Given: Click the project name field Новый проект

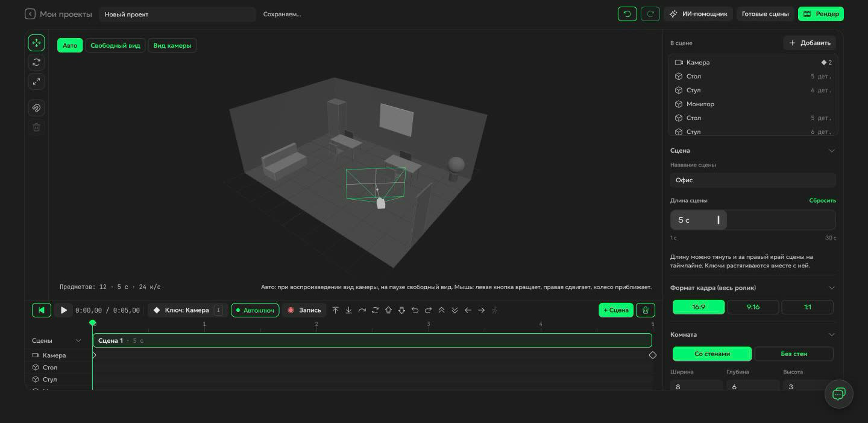Looking at the screenshot, I should pos(177,14).
